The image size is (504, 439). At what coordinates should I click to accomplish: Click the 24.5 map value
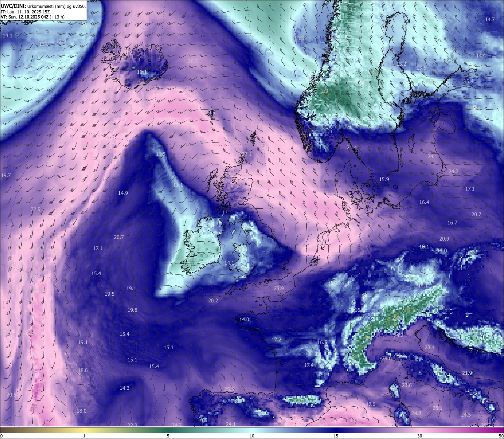click(466, 415)
